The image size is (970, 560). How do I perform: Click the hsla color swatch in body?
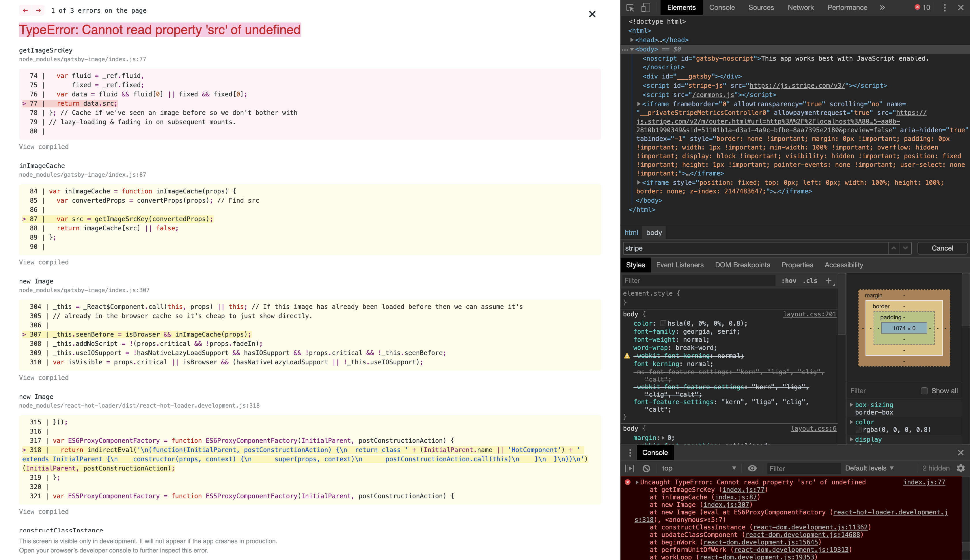coord(663,324)
